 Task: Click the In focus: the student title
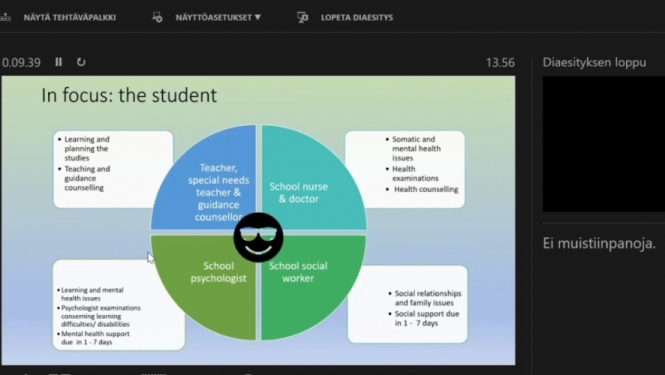coord(129,95)
